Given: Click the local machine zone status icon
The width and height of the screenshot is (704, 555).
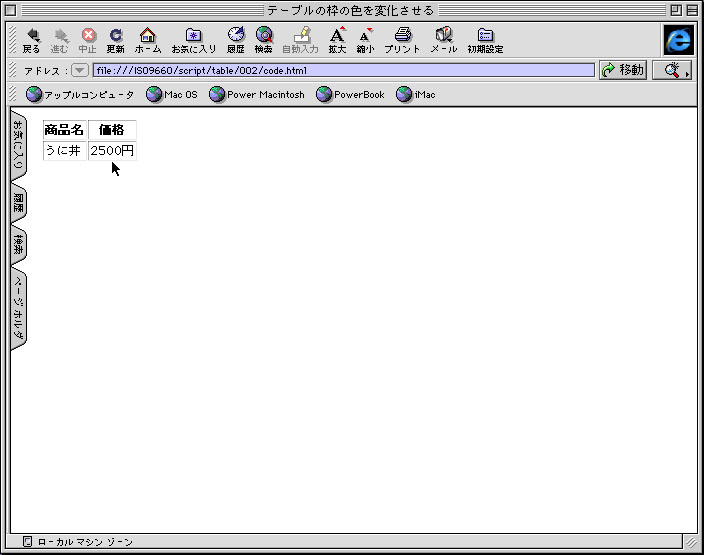Looking at the screenshot, I should point(27,542).
